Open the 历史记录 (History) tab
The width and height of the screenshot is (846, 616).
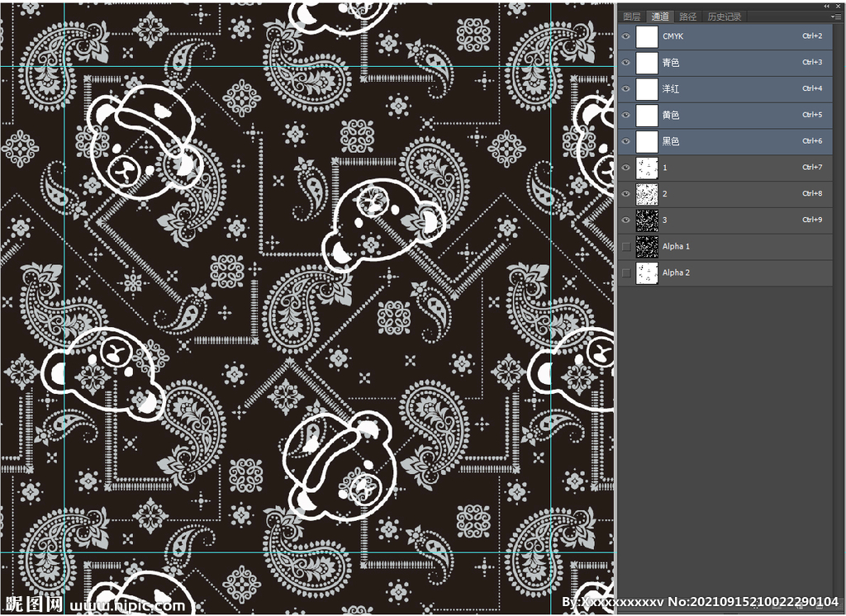(724, 17)
